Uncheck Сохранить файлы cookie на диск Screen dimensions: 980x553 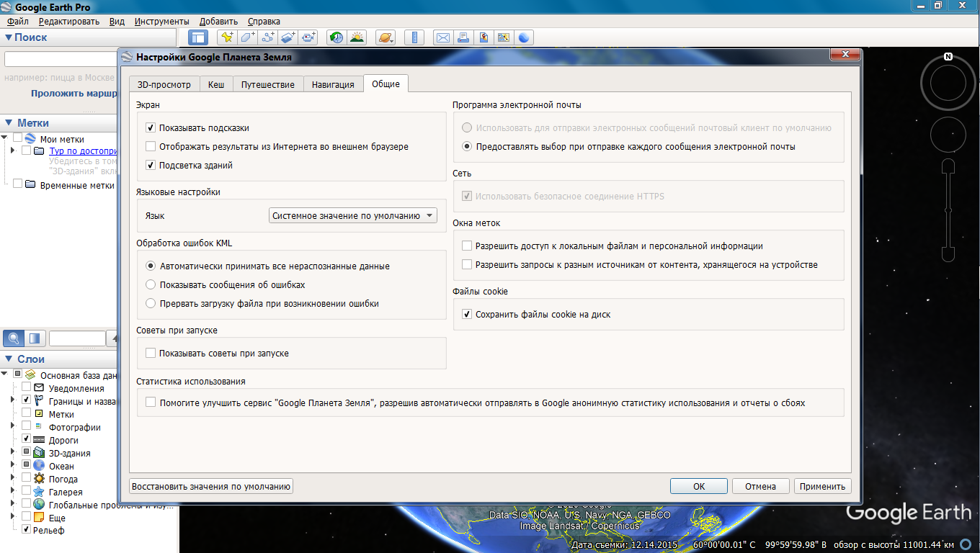pos(467,314)
